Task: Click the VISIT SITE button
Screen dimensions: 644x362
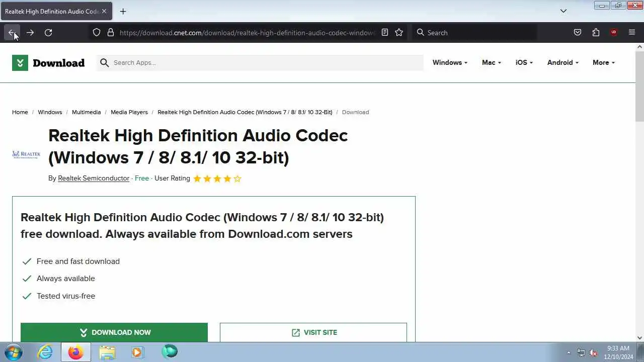Action: [313, 332]
